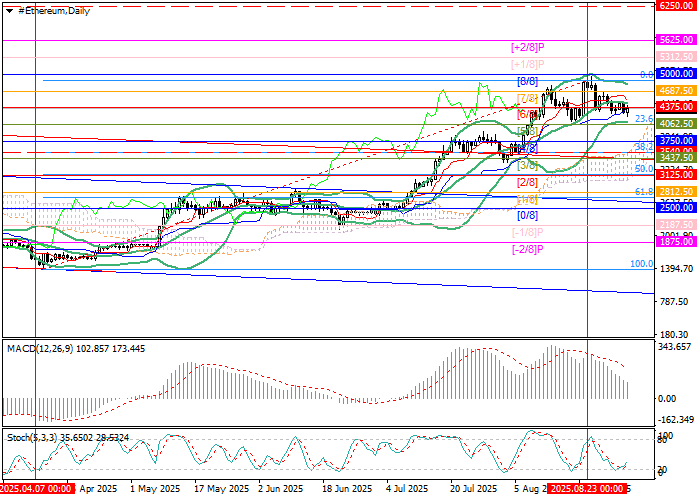Click the 343.657 MACD scale value
700x500 pixels.
point(677,347)
